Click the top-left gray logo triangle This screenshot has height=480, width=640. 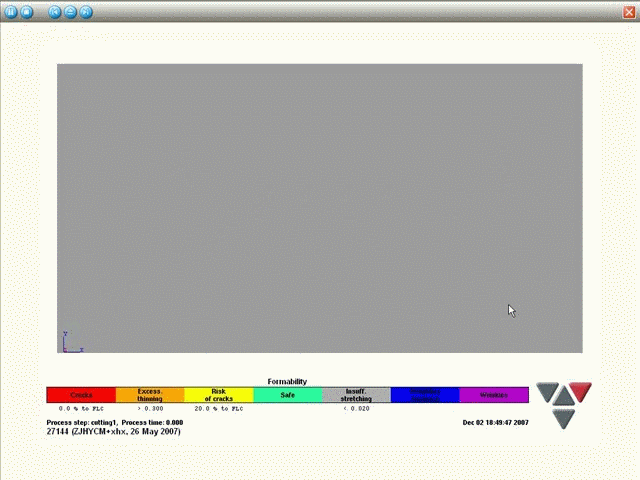(547, 391)
